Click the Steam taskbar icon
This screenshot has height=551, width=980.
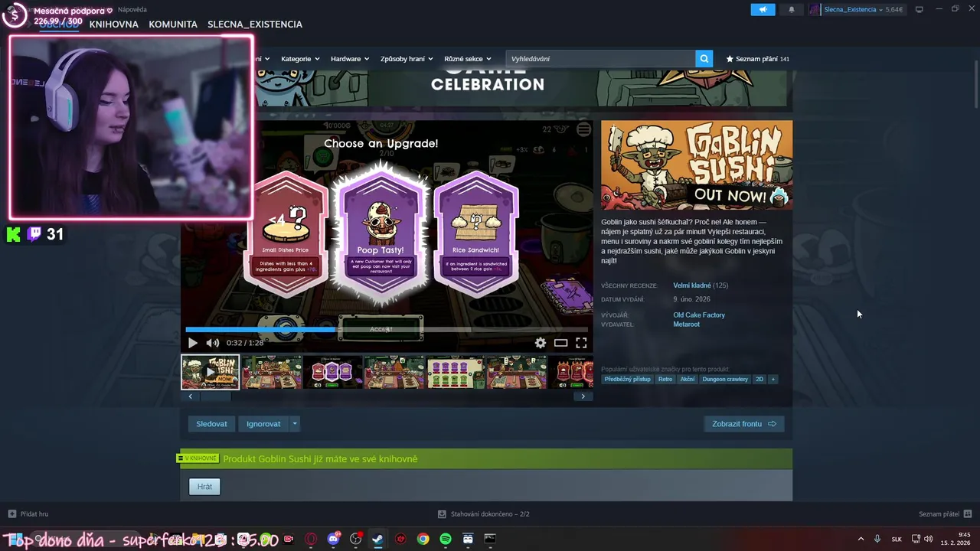(377, 539)
